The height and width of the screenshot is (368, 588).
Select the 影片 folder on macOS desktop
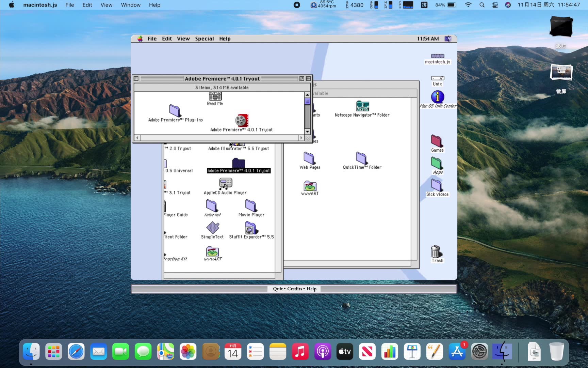click(561, 26)
